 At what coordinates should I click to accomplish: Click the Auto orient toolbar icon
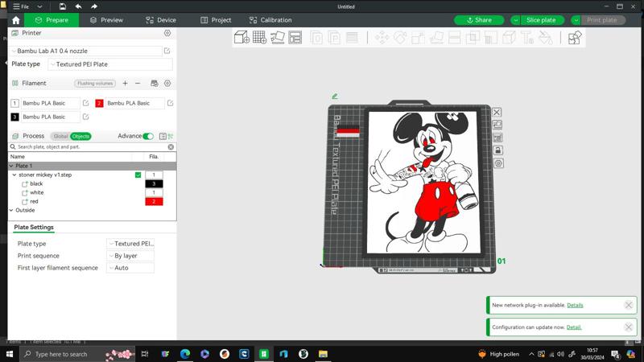(278, 37)
